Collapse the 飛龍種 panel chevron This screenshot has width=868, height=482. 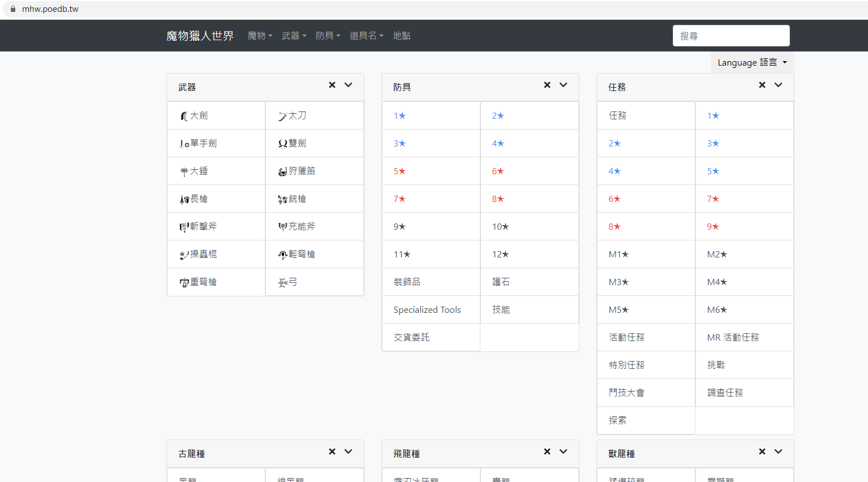tap(564, 451)
